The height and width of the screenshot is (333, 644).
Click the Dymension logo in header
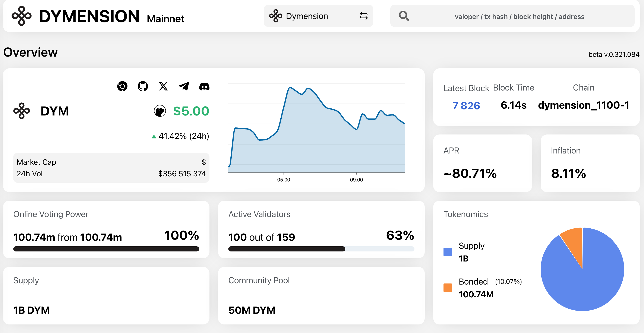click(22, 16)
